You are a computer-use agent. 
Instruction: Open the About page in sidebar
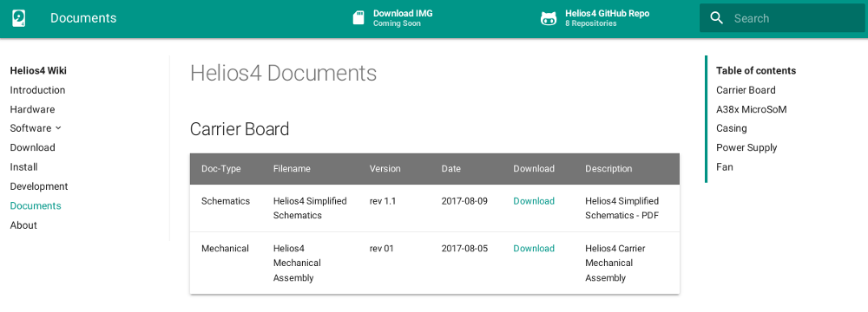23,225
